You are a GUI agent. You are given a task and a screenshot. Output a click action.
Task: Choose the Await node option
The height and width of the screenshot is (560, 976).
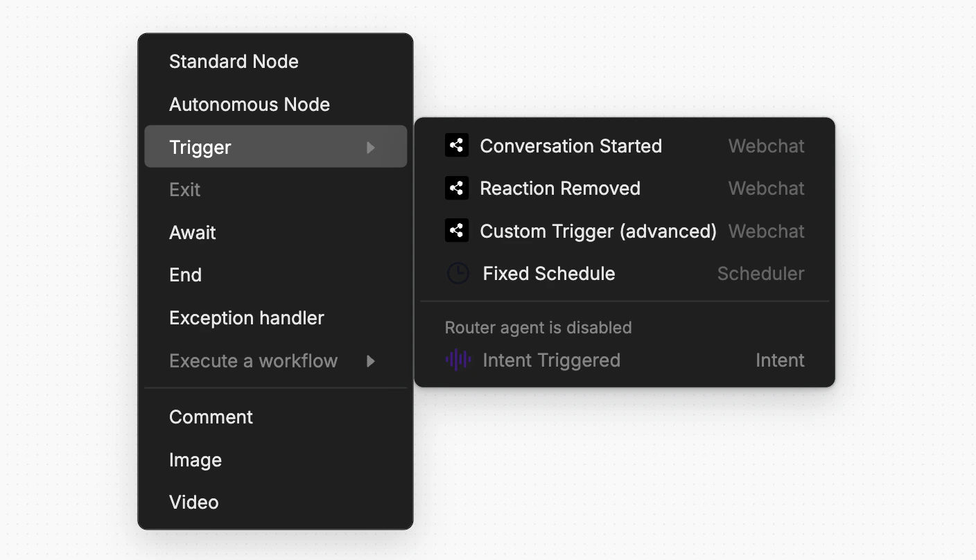pos(275,232)
